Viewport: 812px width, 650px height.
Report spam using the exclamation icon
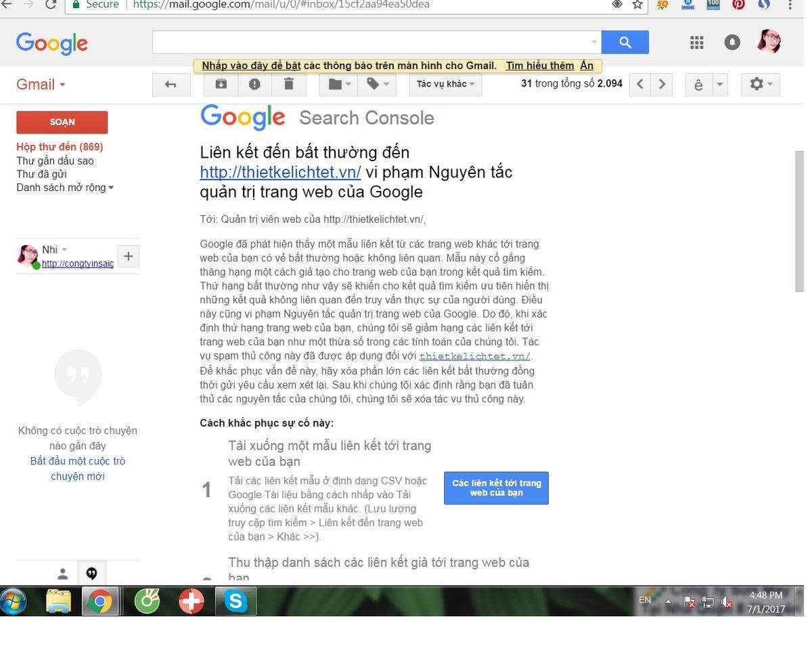[254, 85]
